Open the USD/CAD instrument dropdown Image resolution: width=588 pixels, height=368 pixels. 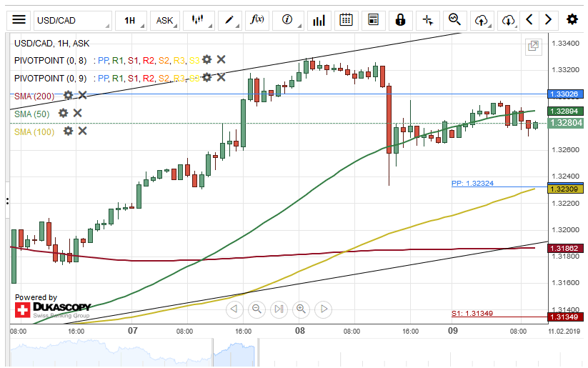tap(72, 20)
